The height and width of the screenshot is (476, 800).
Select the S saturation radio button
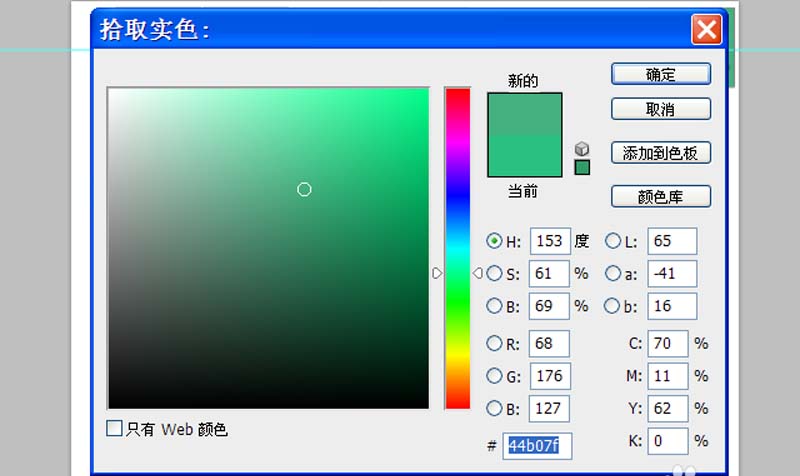click(494, 273)
